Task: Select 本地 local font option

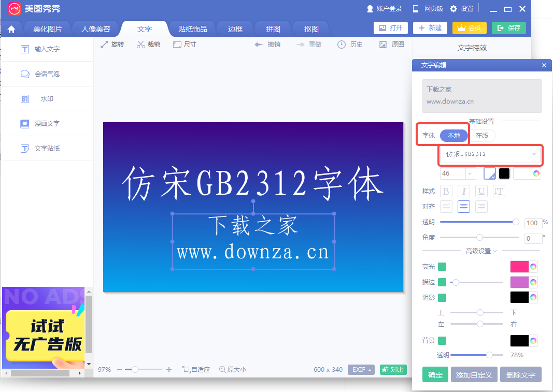Action: (x=454, y=136)
